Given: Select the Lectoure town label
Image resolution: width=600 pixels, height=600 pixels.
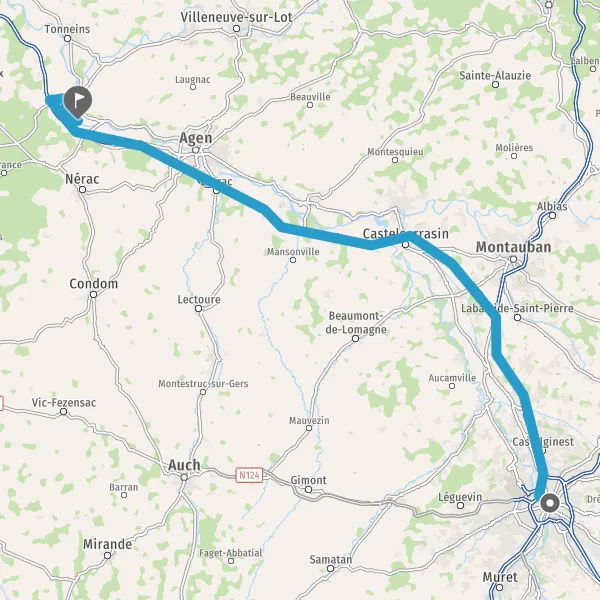Looking at the screenshot, I should [199, 299].
